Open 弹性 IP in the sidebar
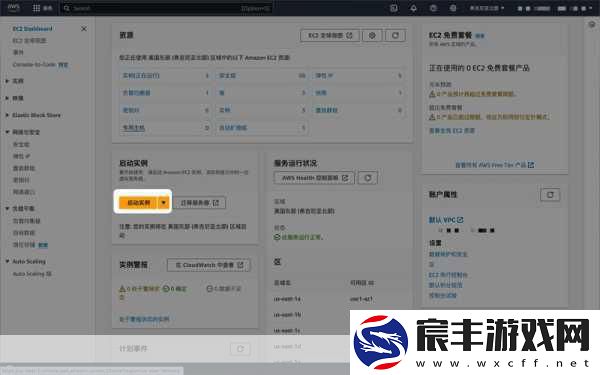Screen dimensions: 600x375 point(21,156)
